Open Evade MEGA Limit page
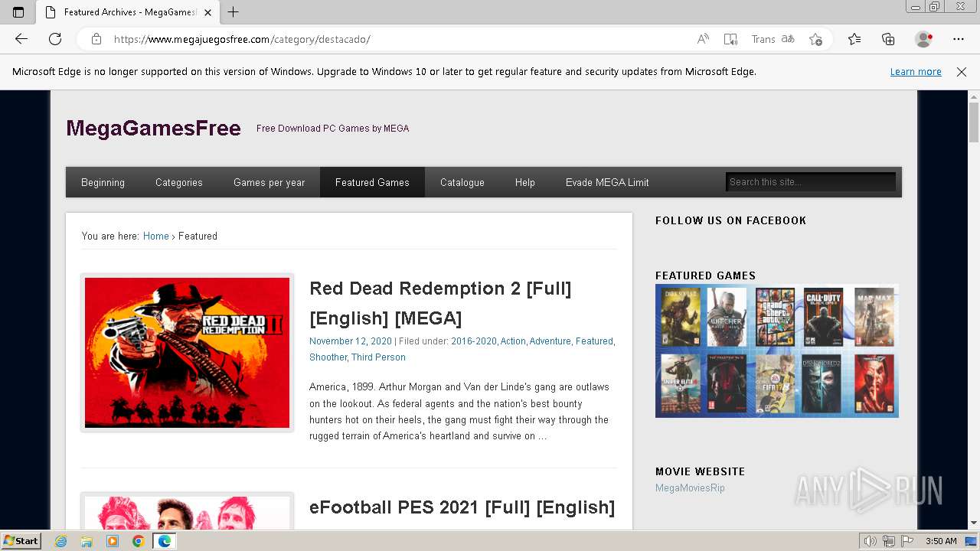Viewport: 980px width, 551px height. point(607,182)
